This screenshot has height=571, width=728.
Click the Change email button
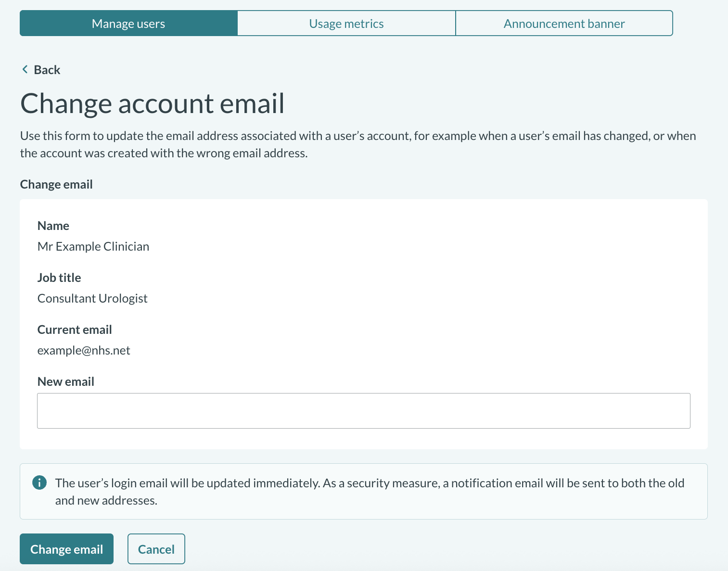(66, 549)
